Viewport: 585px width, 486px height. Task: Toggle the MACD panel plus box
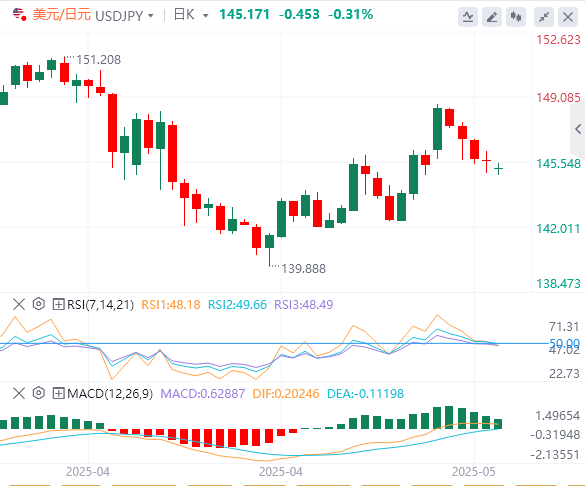coord(58,393)
